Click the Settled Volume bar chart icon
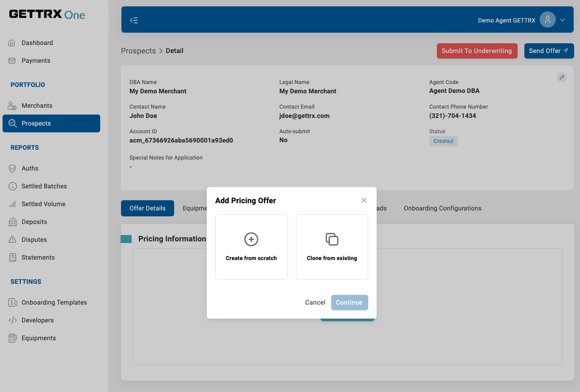580x392 pixels. click(x=12, y=204)
